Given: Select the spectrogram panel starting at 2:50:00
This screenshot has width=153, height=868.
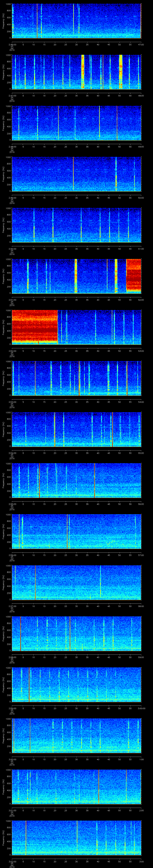Looking at the screenshot, I should (76, 225).
